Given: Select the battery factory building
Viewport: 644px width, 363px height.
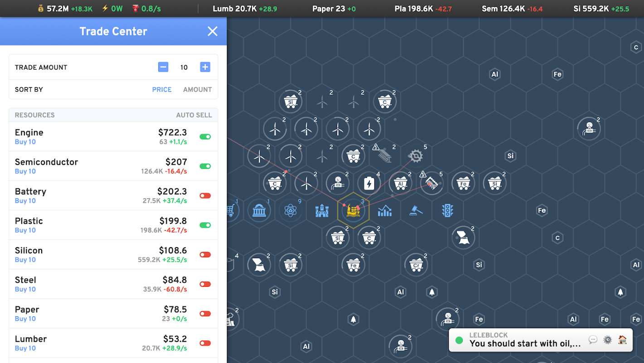Looking at the screenshot, I should [x=369, y=183].
